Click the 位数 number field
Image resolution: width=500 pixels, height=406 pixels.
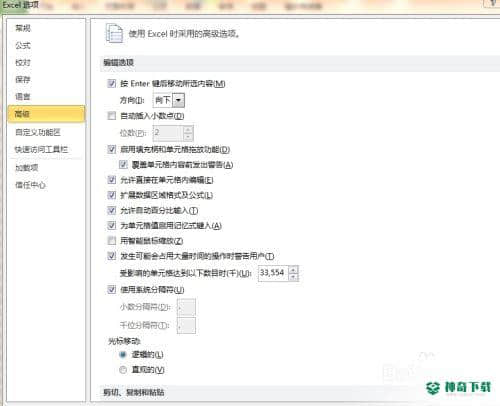[x=168, y=133]
